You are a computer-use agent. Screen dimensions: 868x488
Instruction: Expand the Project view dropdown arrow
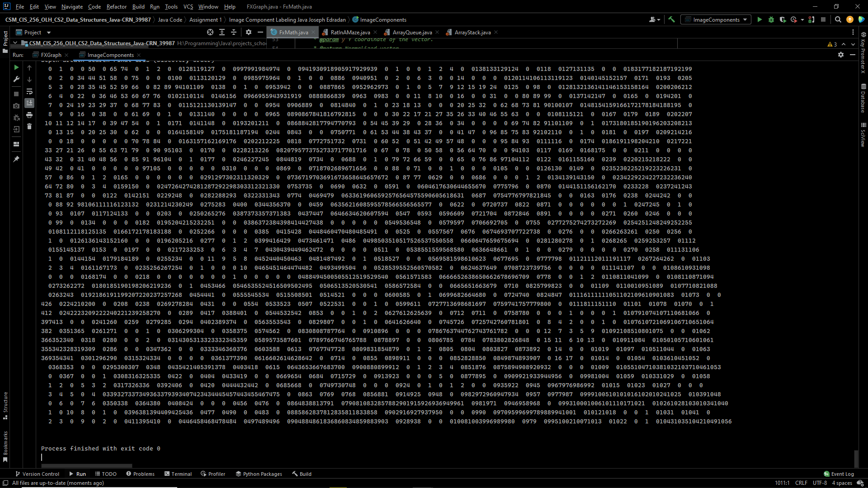click(49, 33)
